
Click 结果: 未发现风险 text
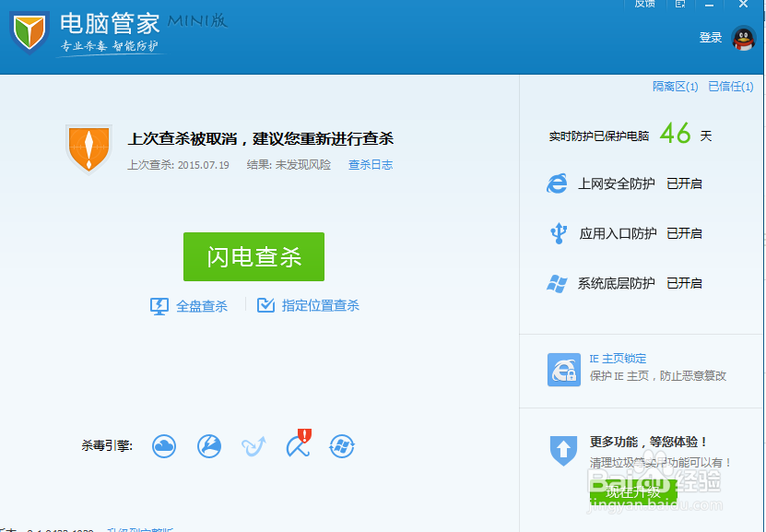289,165
